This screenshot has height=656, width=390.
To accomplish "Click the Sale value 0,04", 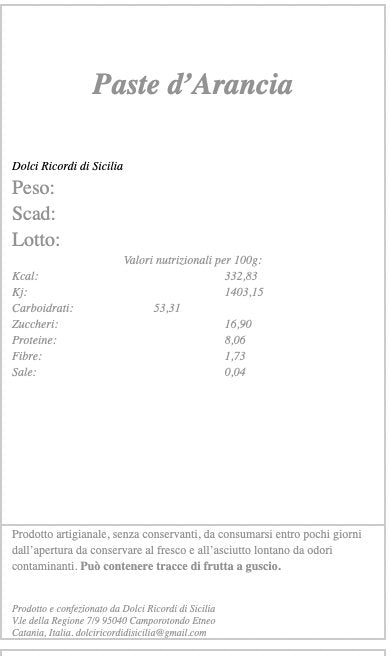I will (x=235, y=372).
